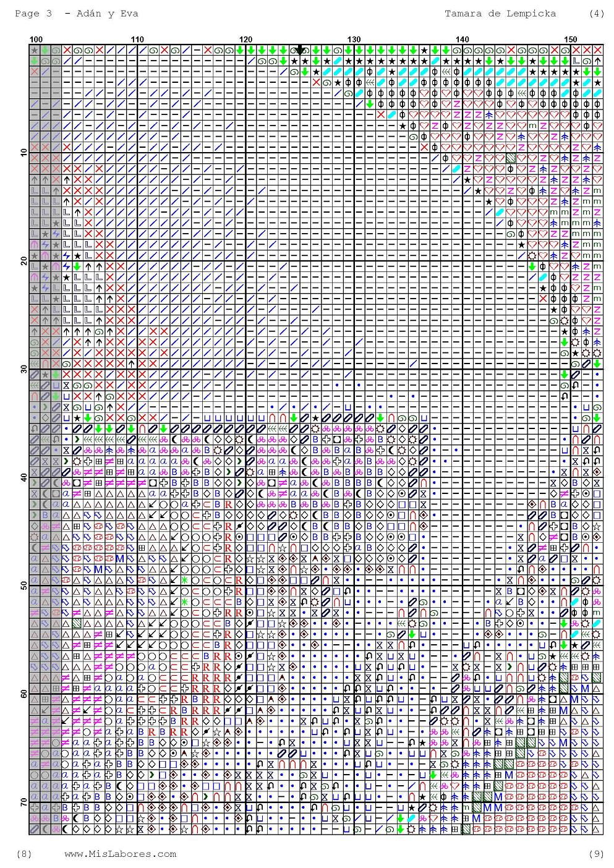Open the www.MisLabores.com link
Image resolution: width=614 pixels, height=868 pixels.
tap(121, 854)
